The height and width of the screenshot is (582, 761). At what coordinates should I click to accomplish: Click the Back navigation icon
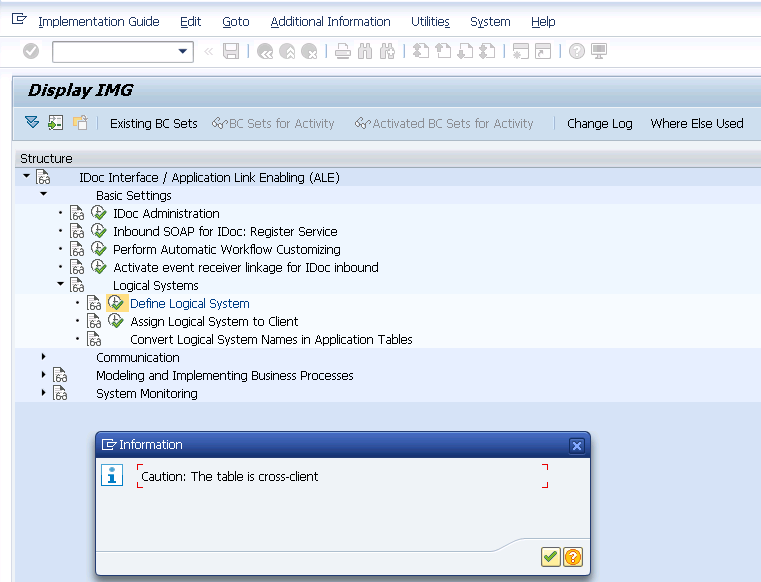[265, 51]
